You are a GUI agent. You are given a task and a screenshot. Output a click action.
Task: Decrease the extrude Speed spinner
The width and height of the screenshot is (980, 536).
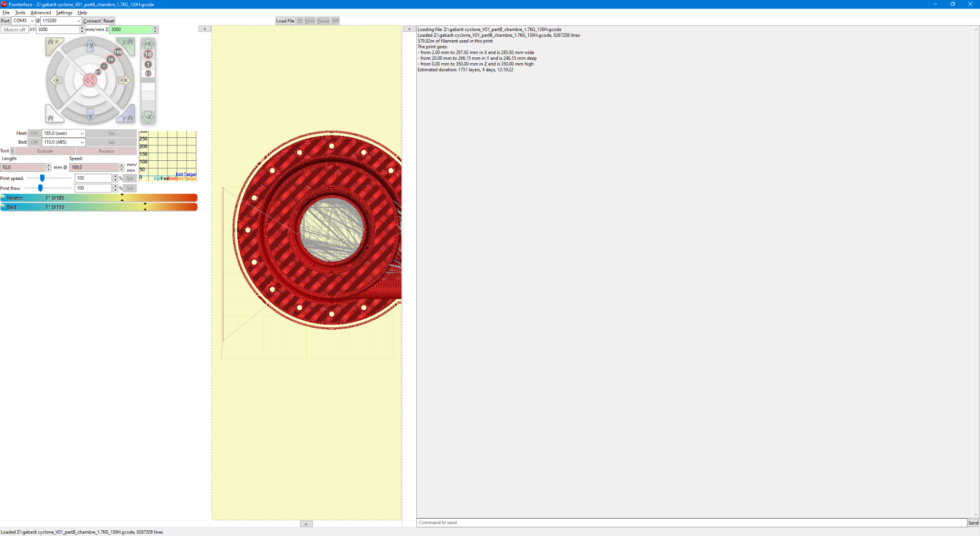122,169
